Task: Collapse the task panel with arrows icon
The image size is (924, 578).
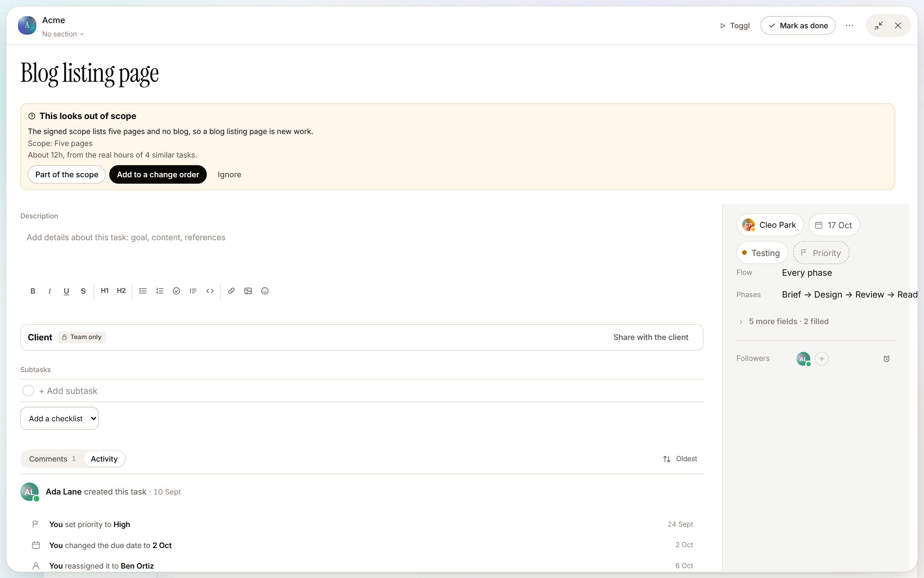Action: (879, 26)
